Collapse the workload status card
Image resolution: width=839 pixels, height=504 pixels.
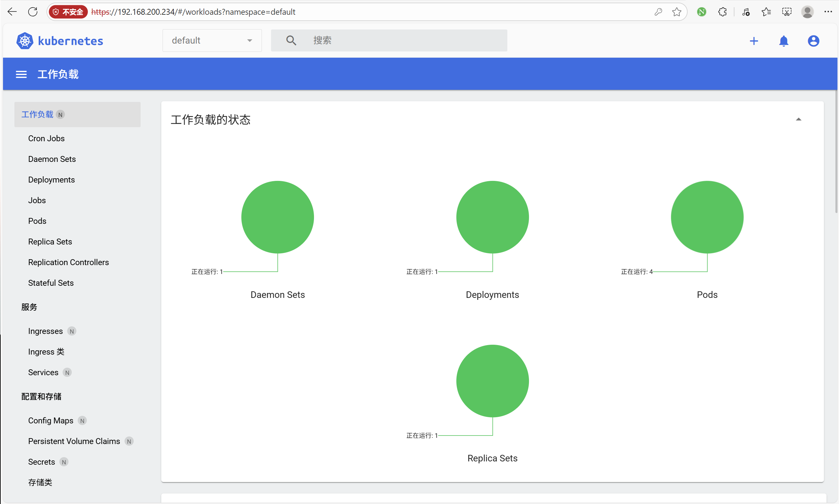pyautogui.click(x=798, y=119)
